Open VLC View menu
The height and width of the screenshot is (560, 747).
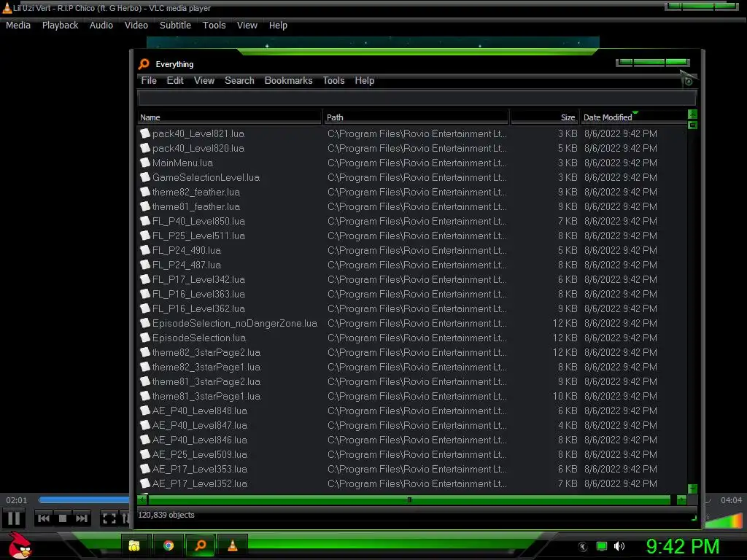click(247, 26)
